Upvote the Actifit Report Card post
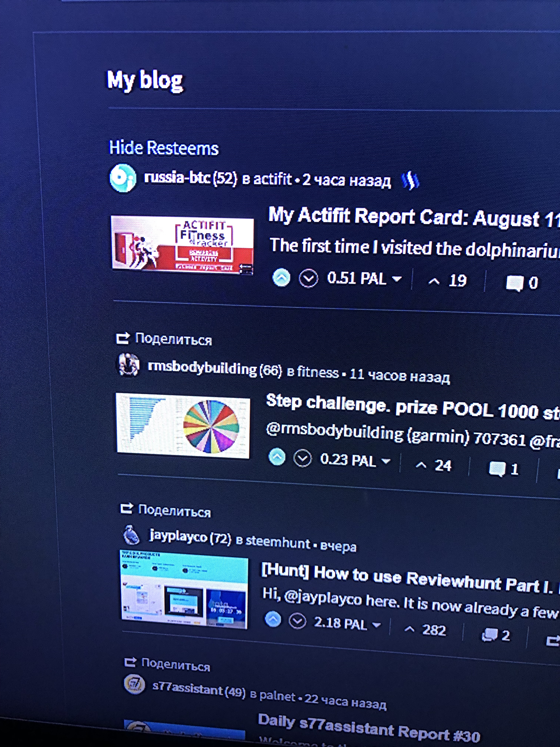Image resolution: width=560 pixels, height=747 pixels. [281, 278]
